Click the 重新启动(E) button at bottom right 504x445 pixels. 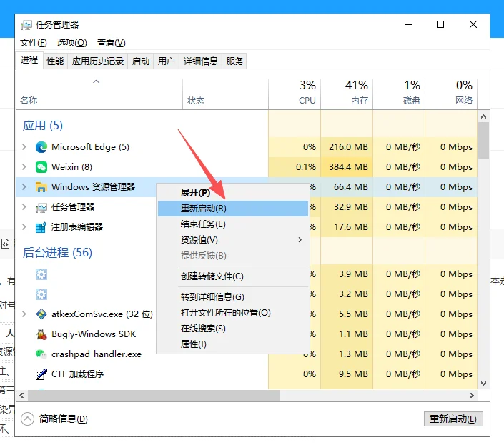click(453, 419)
